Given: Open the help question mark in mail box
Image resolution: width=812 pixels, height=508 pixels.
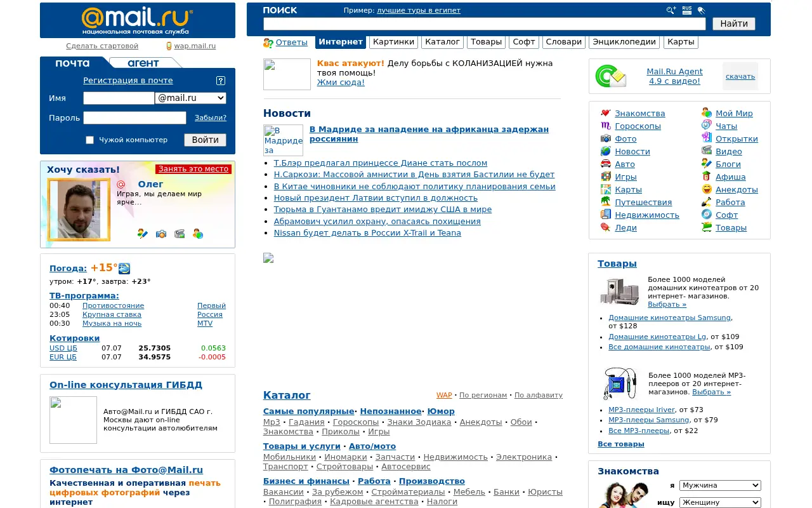Looking at the screenshot, I should click(221, 81).
